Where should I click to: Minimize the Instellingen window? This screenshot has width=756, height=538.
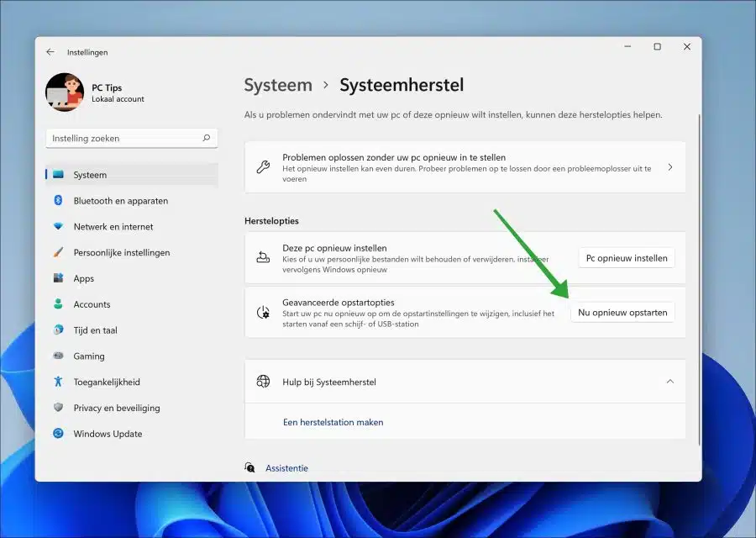(x=627, y=47)
